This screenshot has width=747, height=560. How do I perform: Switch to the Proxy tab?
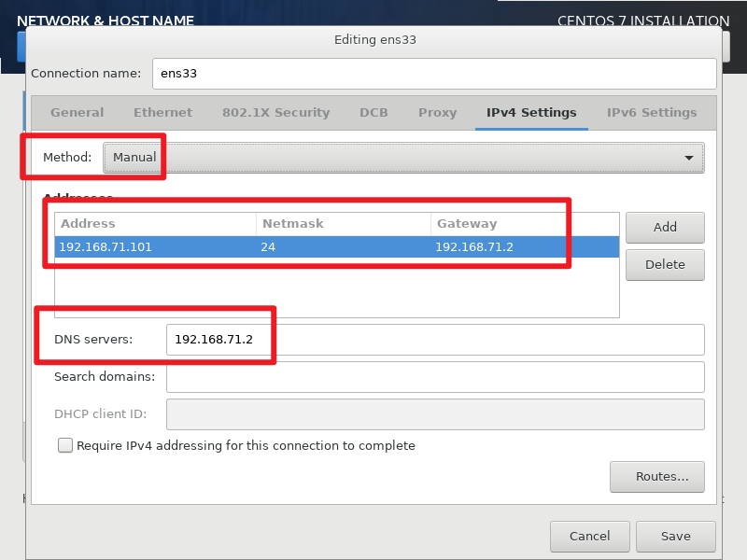pos(437,113)
